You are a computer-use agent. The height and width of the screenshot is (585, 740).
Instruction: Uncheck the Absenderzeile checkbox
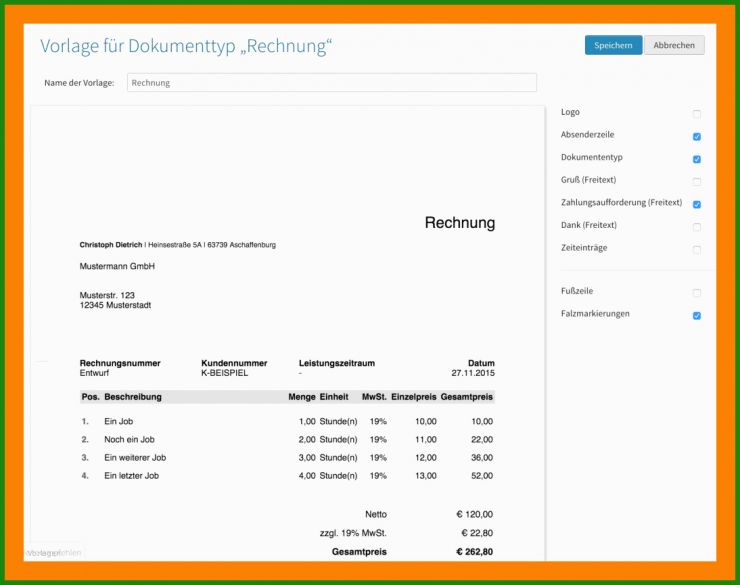[697, 136]
